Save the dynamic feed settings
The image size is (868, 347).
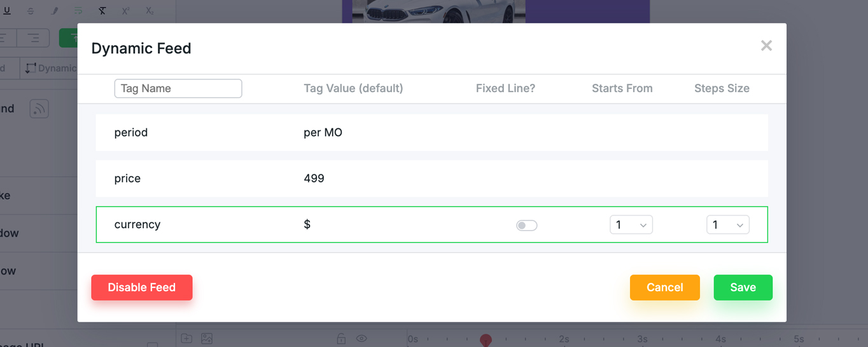click(743, 287)
